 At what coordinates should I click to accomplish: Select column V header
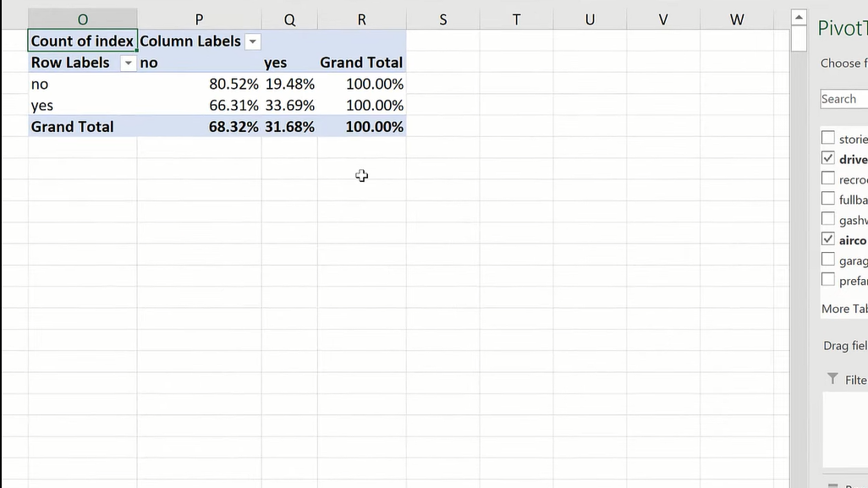tap(663, 19)
